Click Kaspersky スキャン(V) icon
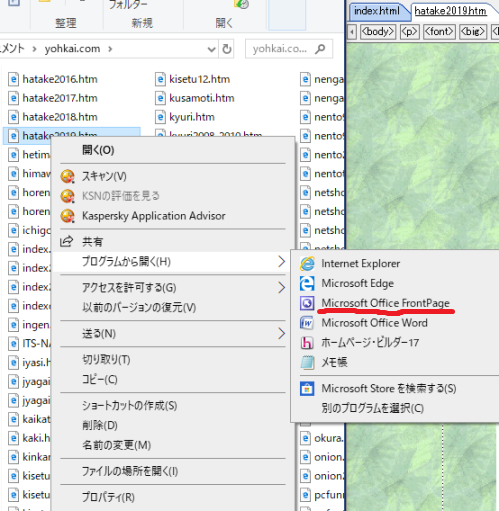This screenshot has width=499, height=511. click(x=68, y=176)
